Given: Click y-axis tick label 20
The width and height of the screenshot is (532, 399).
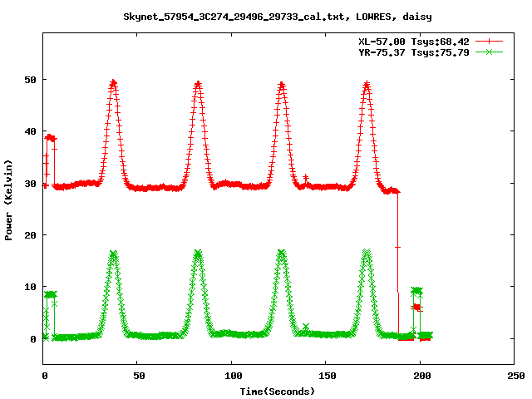Looking at the screenshot, I should pyautogui.click(x=30, y=234).
